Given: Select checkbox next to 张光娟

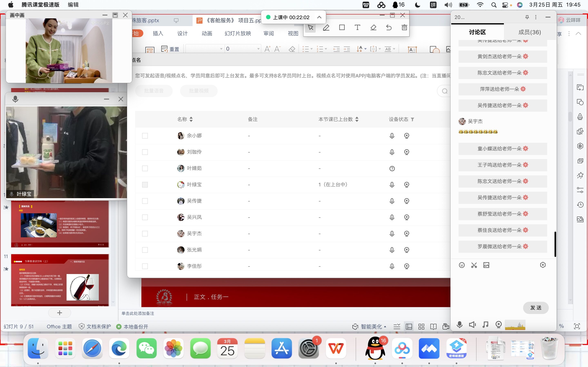Looking at the screenshot, I should click(x=145, y=250).
